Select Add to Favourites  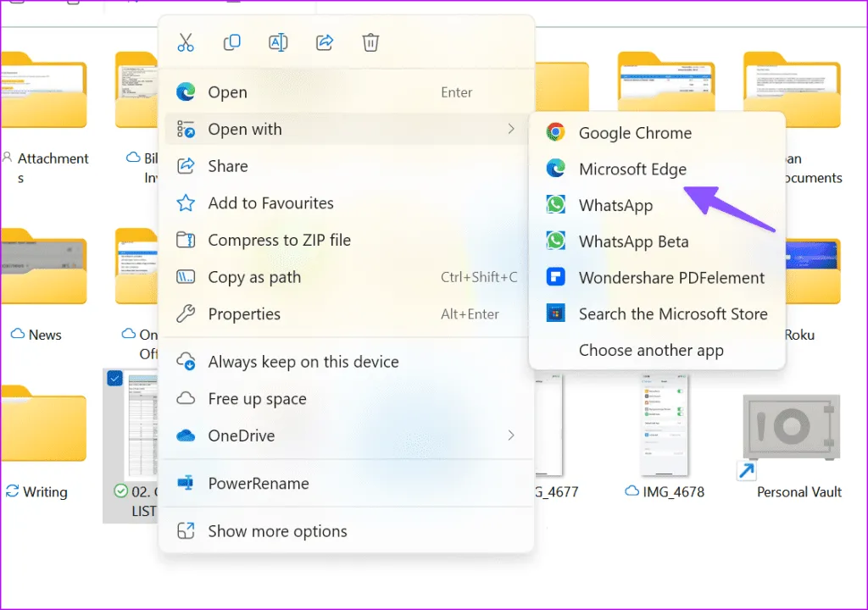(270, 203)
